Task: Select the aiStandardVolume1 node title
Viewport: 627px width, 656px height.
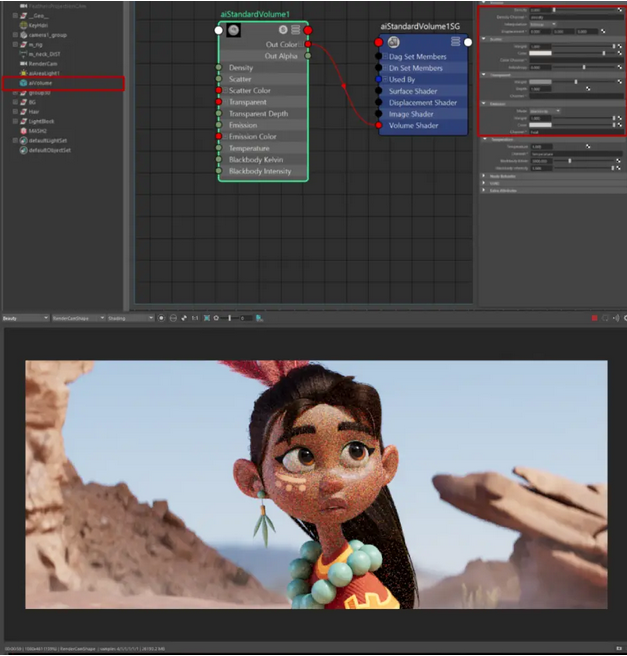Action: click(255, 14)
